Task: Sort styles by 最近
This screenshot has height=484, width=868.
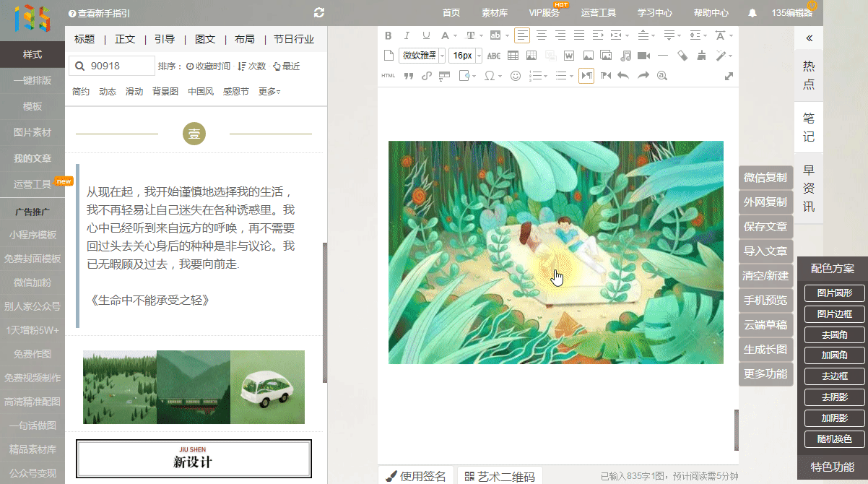Action: [x=287, y=66]
